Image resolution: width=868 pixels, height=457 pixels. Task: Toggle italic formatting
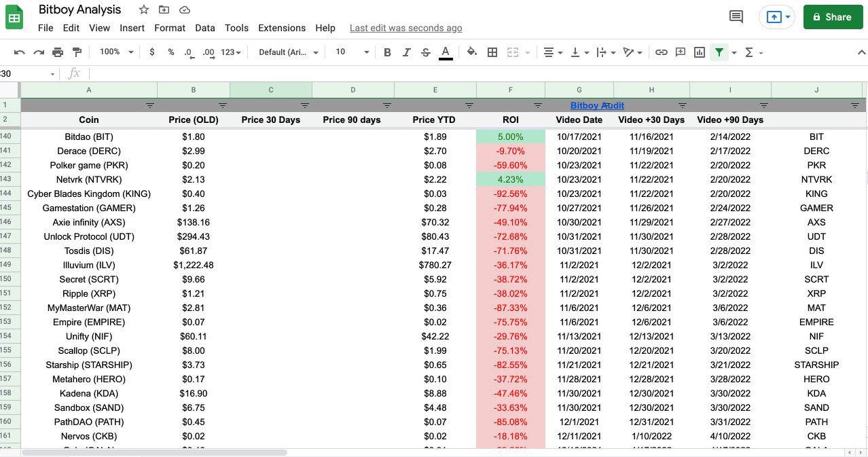point(407,52)
